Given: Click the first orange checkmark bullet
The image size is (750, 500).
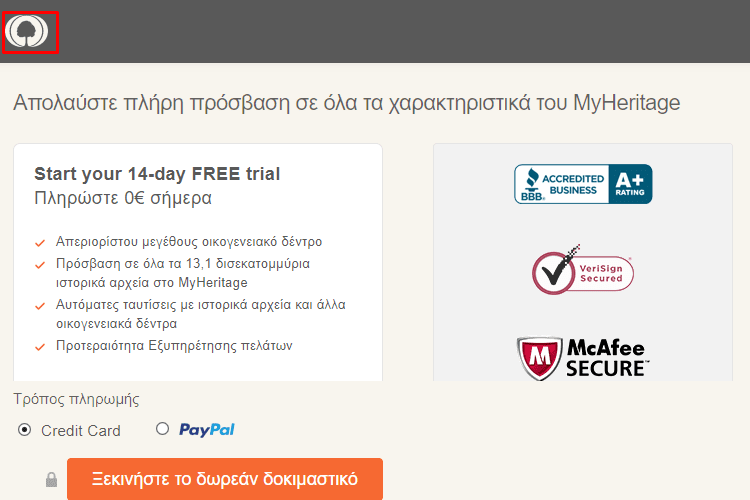Looking at the screenshot, I should pos(40,243).
